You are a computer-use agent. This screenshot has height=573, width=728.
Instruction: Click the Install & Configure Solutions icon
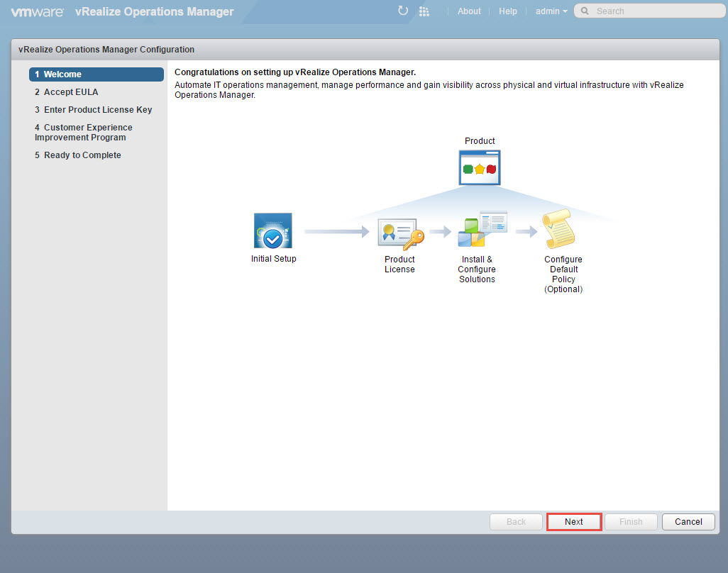click(x=481, y=230)
